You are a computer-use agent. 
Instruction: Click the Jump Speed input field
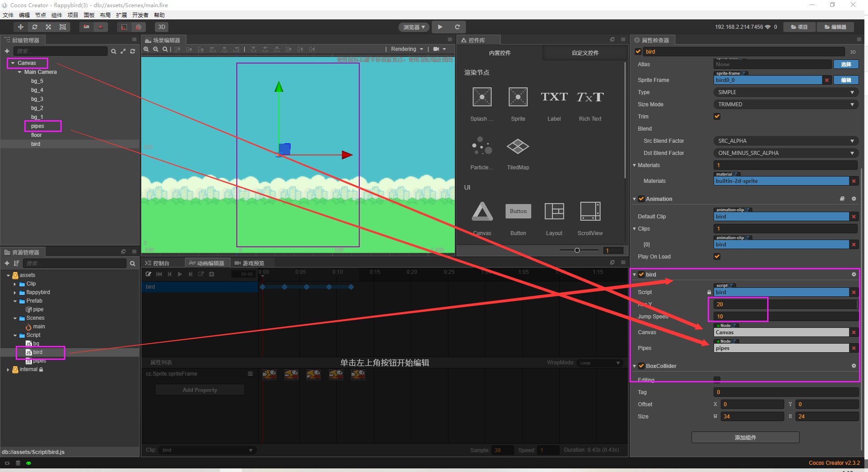[x=786, y=317]
